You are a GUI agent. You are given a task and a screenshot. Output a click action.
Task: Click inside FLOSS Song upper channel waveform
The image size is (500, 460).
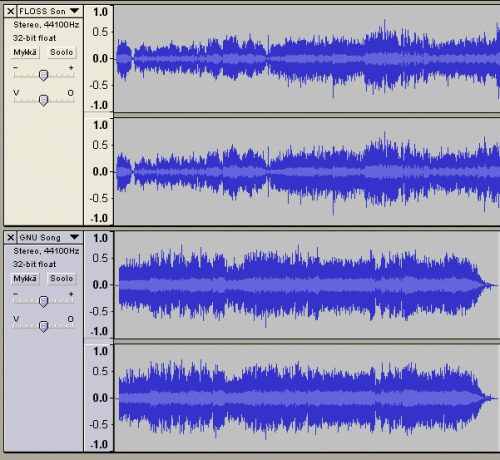point(307,59)
